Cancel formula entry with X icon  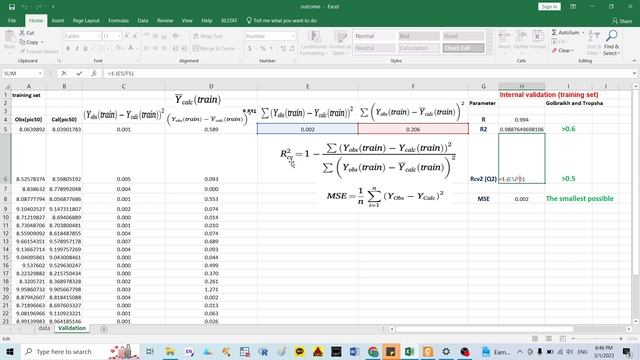point(64,73)
